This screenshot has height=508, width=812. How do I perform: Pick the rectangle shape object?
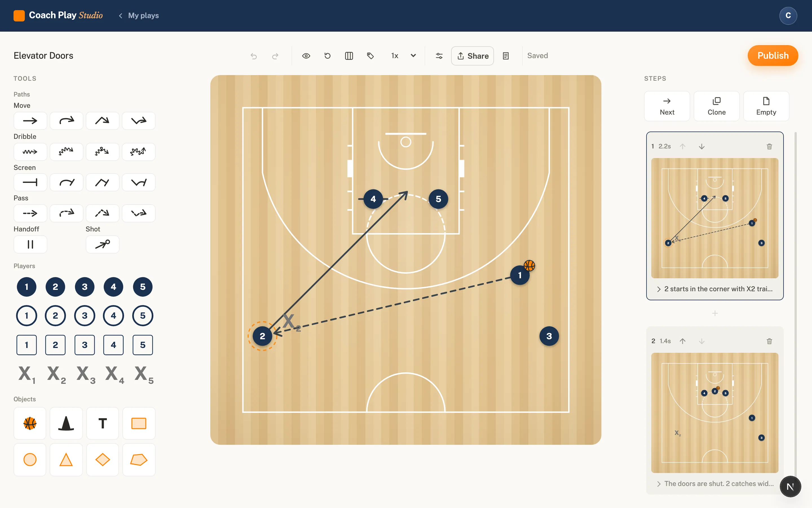click(139, 423)
